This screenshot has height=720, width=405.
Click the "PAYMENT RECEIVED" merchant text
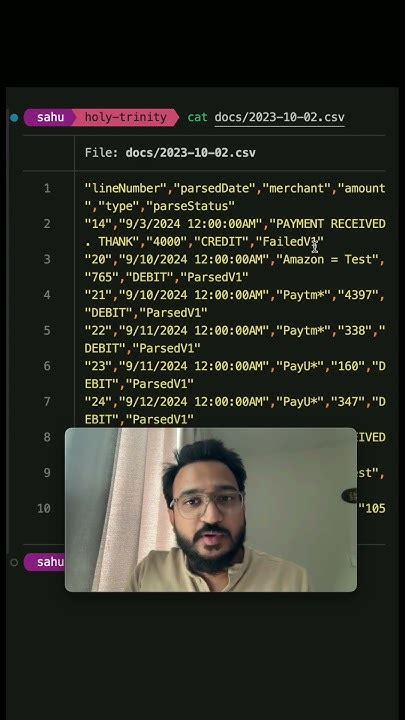tap(328, 224)
